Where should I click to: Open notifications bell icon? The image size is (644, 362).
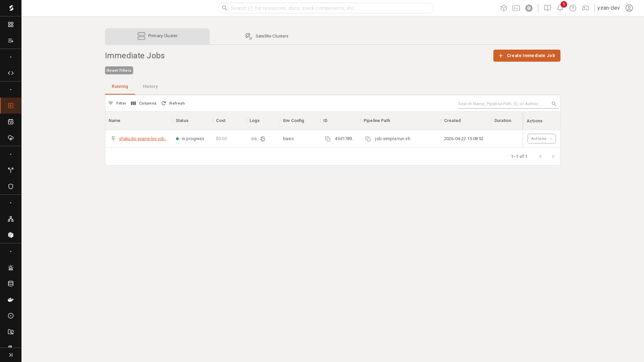pos(560,8)
